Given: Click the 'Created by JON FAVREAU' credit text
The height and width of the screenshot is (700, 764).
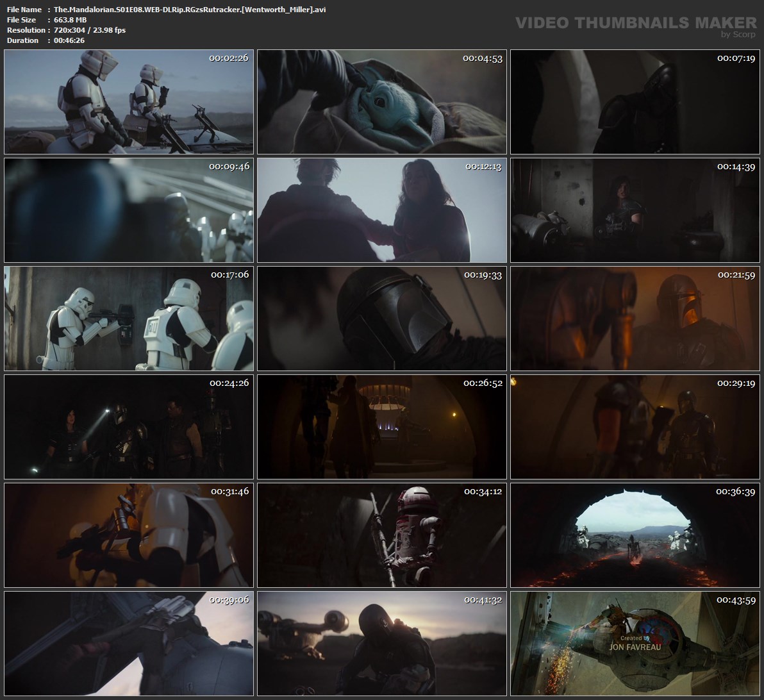Looking at the screenshot, I should pyautogui.click(x=635, y=643).
